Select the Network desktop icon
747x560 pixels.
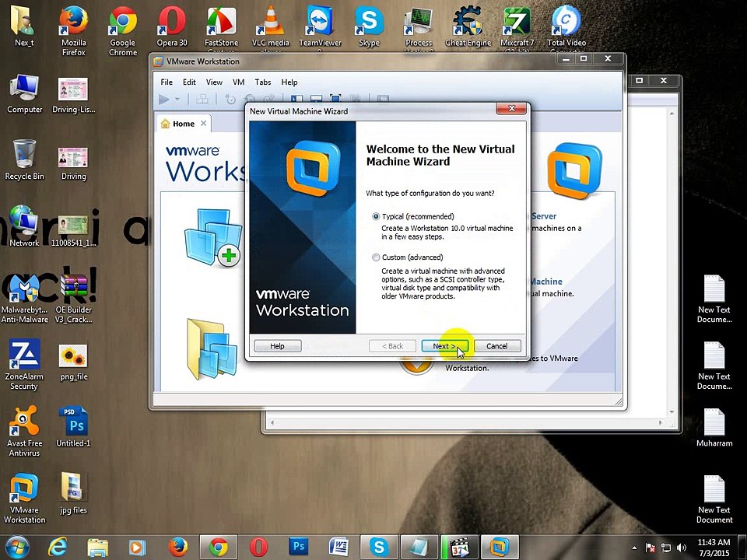click(x=24, y=226)
